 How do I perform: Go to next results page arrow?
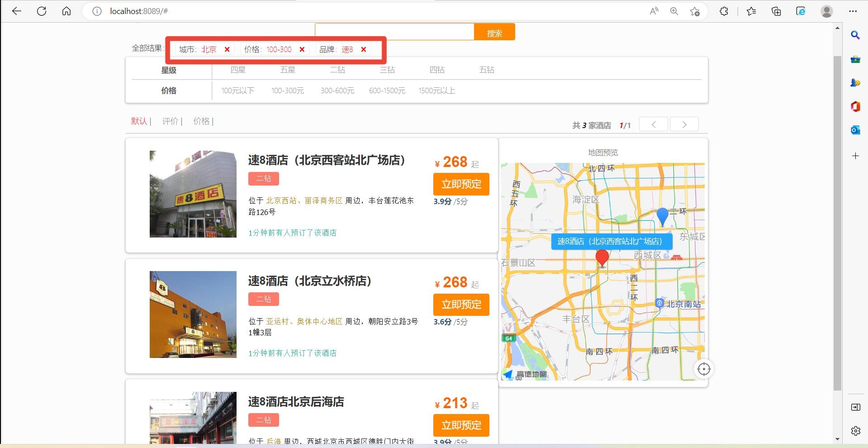[x=684, y=124]
